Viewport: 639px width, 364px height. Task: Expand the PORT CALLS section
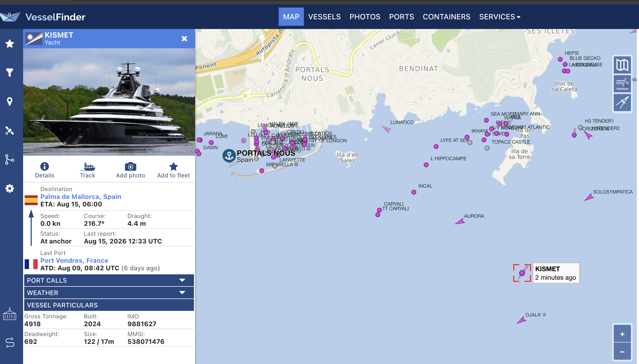[109, 280]
